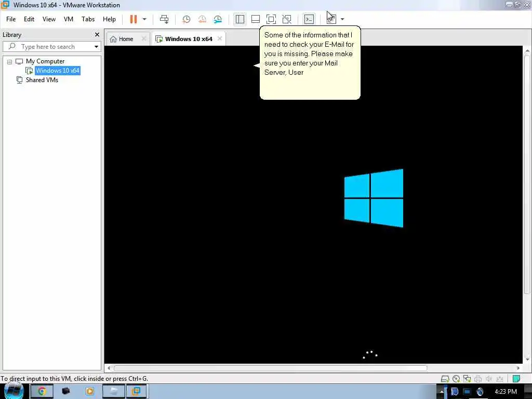Click the shield icon in the system tray
Image resolution: width=532 pixels, height=399 pixels.
454,392
